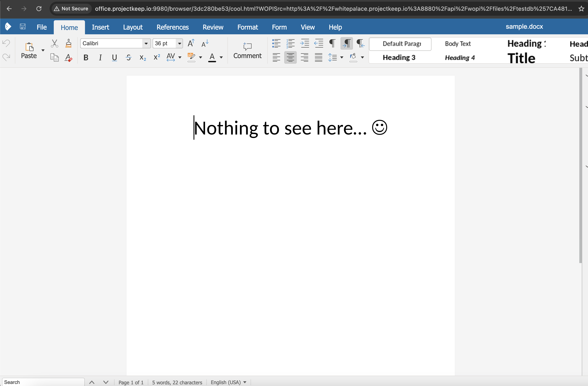Open the References tab

[172, 27]
